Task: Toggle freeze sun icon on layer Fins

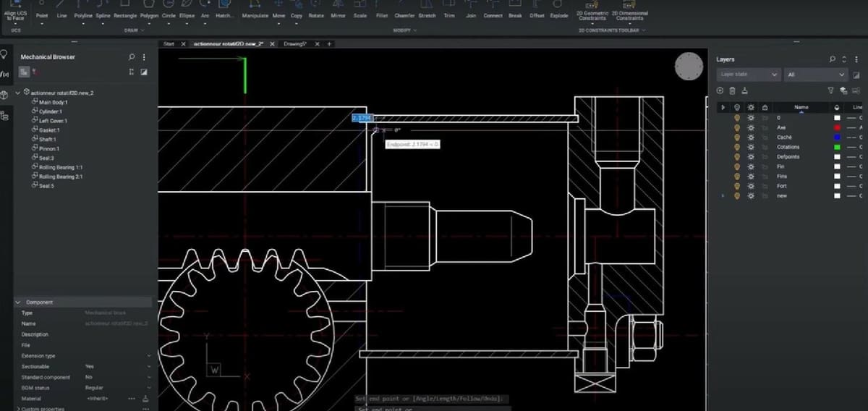Action: pyautogui.click(x=751, y=176)
